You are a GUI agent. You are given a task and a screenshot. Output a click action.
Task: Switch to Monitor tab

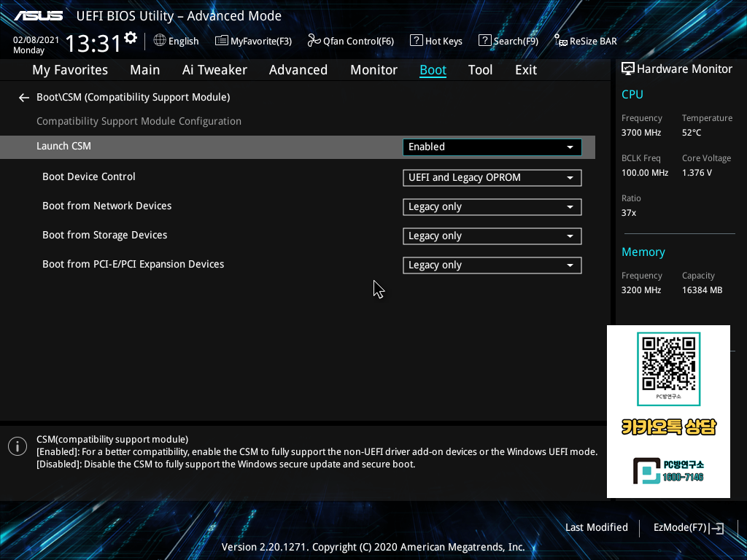pyautogui.click(x=373, y=70)
